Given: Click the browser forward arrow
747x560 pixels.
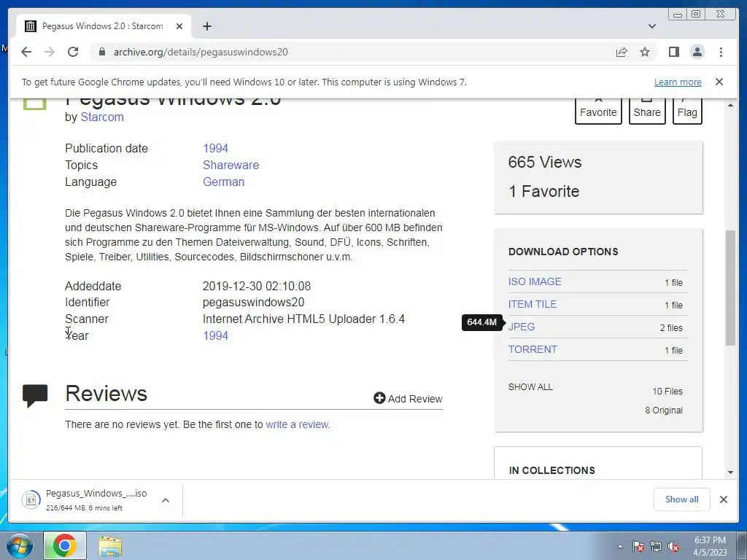Looking at the screenshot, I should pyautogui.click(x=50, y=52).
